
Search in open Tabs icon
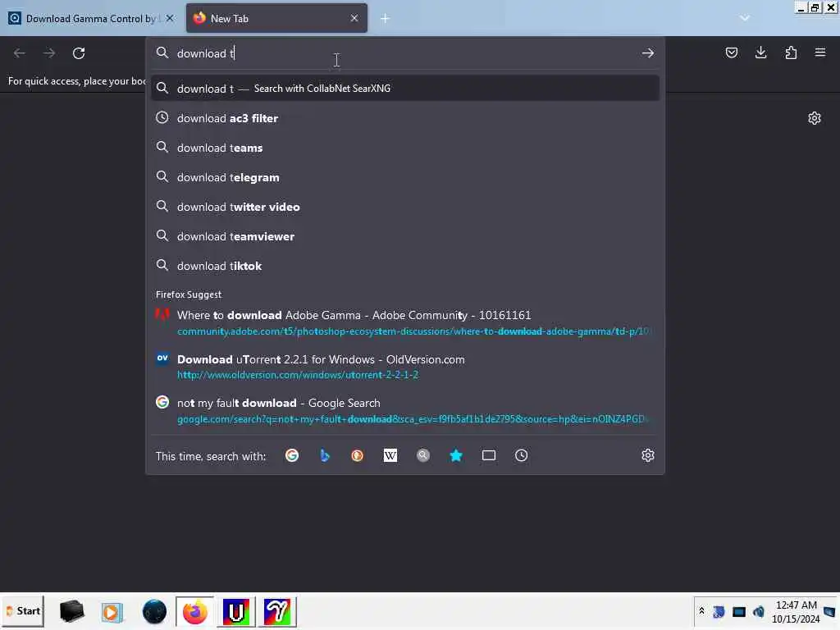489,455
